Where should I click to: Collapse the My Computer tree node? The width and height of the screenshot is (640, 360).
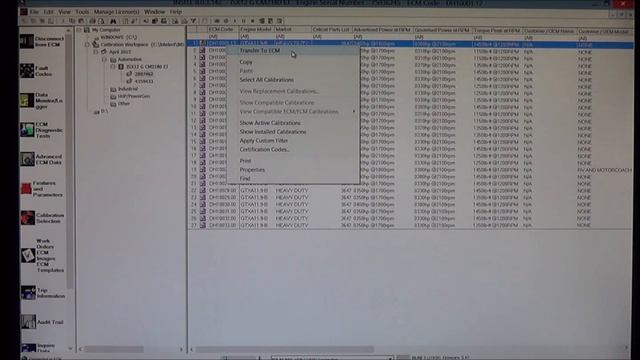point(79,30)
